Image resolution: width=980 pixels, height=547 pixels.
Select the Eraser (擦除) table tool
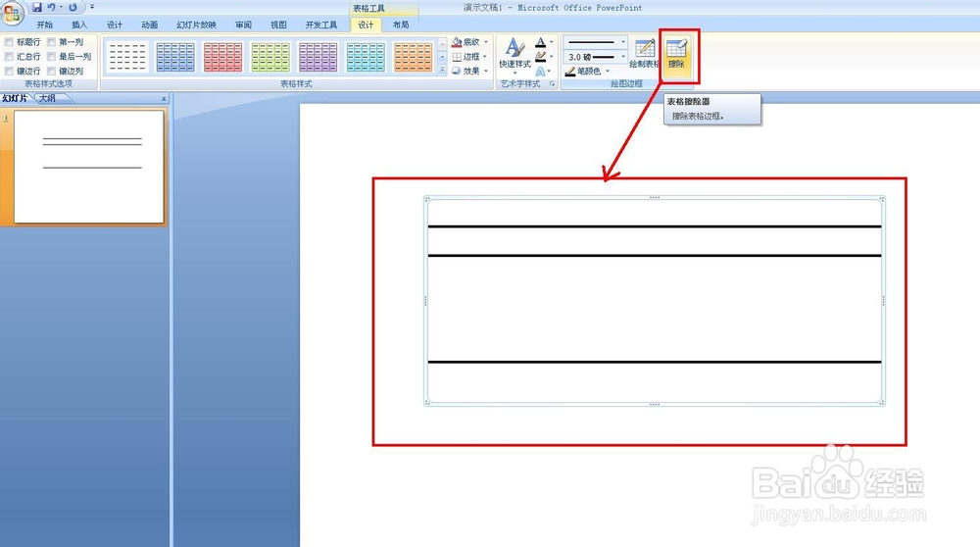tap(677, 54)
